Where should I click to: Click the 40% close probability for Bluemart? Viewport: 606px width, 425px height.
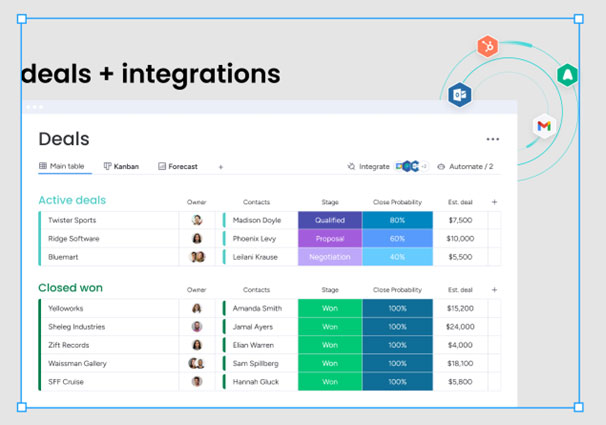click(x=397, y=257)
